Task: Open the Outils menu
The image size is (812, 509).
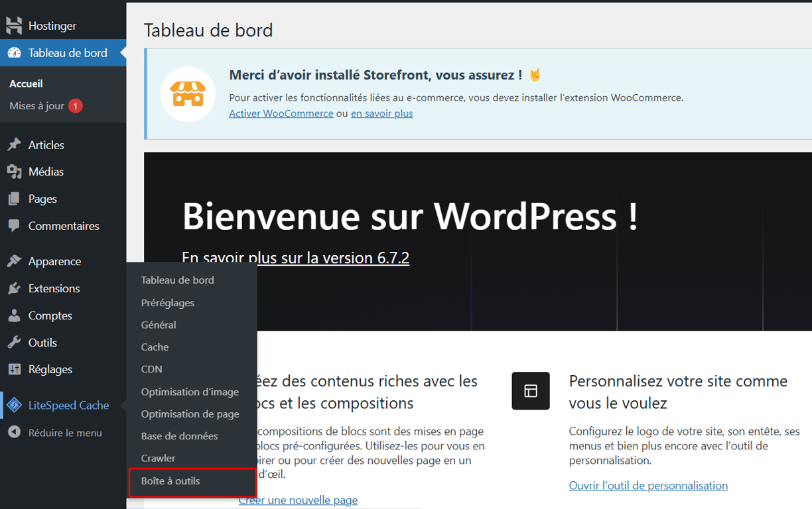Action: [x=63, y=343]
